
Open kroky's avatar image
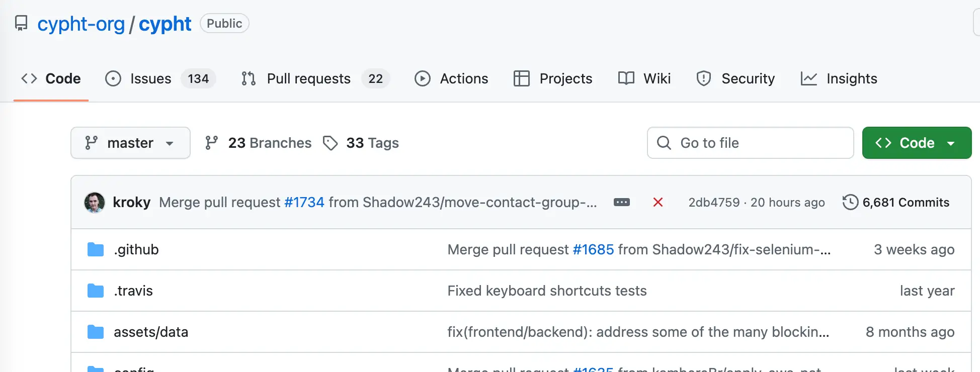tap(95, 202)
